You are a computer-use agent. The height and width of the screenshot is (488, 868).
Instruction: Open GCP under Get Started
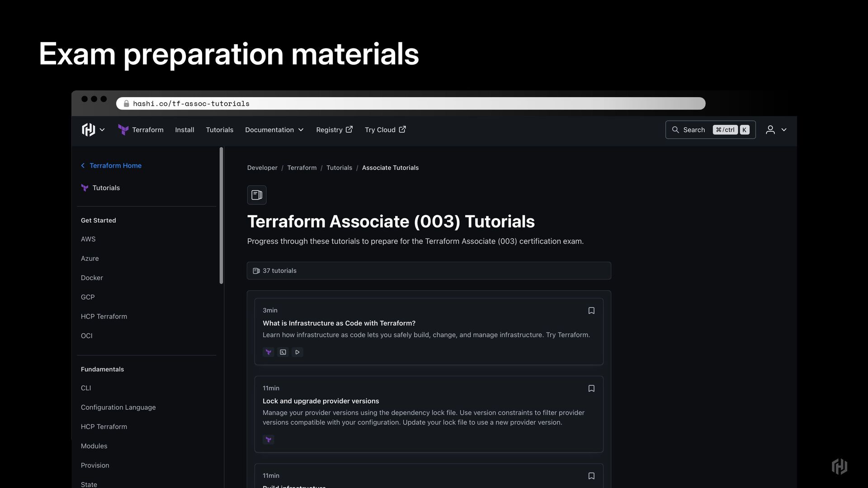[x=88, y=297]
